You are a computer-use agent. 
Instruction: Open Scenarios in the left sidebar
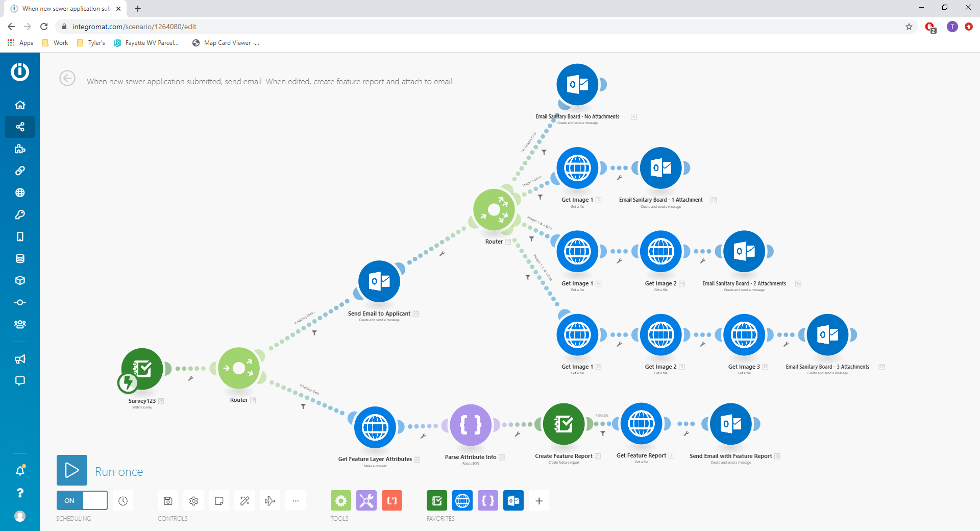(x=20, y=127)
